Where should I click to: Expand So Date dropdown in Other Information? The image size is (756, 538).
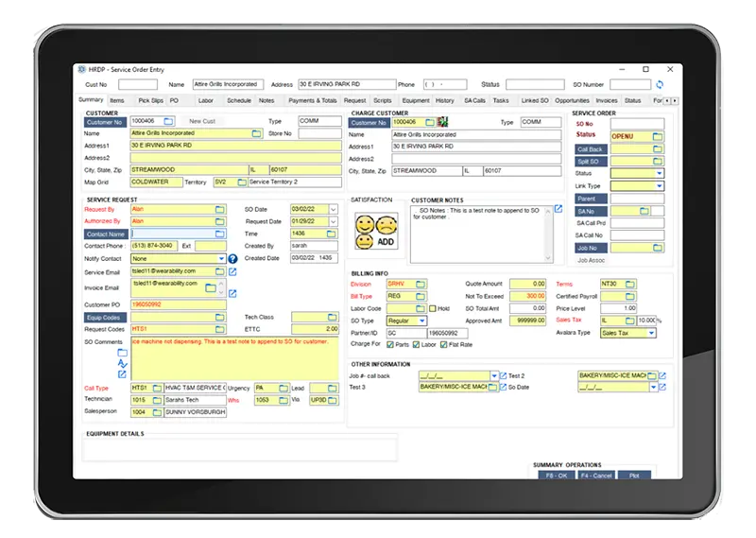click(x=653, y=387)
